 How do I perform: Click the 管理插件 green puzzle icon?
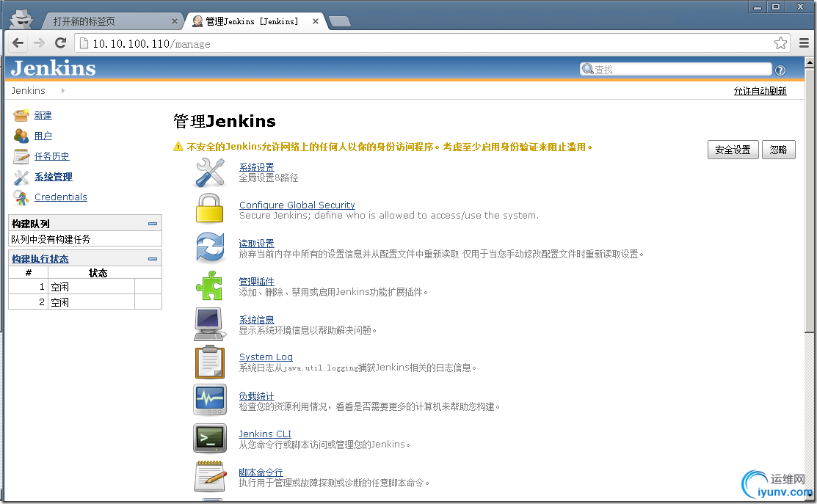209,285
